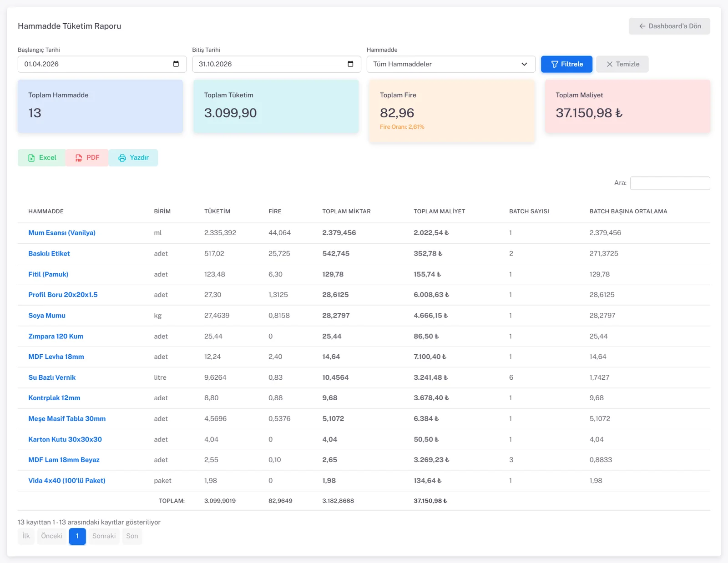Open MDF Levha 18mm link
The image size is (728, 563).
click(x=56, y=357)
